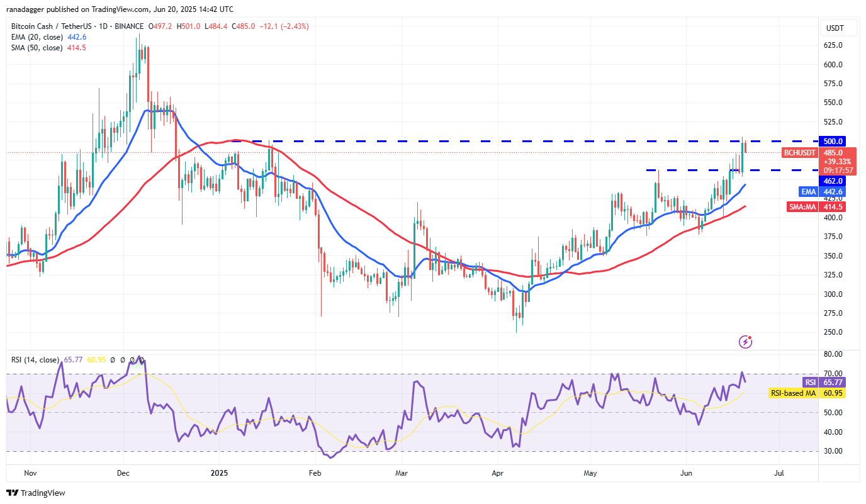Click the blue EMA tag on price axis
The height and width of the screenshot is (504, 866).
[808, 191]
